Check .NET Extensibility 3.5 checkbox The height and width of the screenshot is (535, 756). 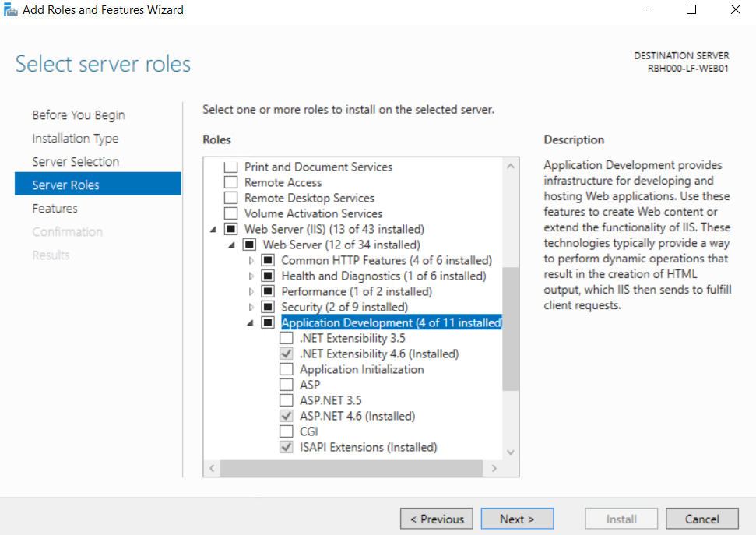coord(287,338)
